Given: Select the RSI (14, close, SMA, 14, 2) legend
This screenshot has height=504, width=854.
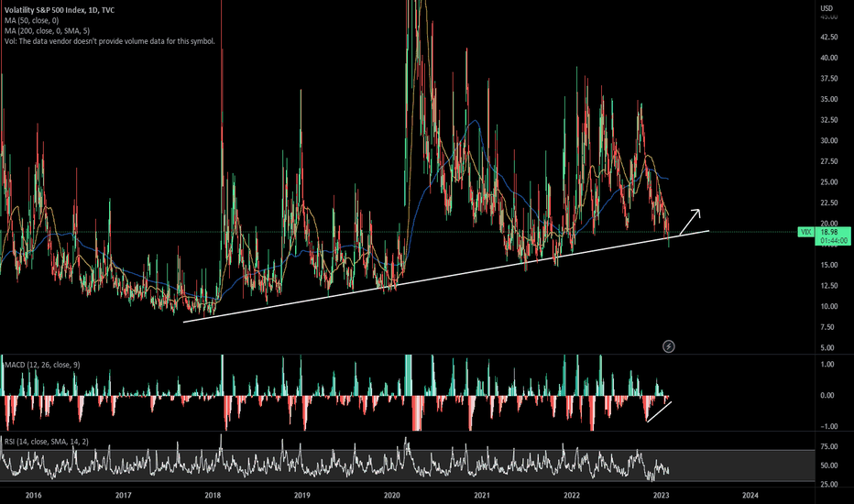Looking at the screenshot, I should (x=47, y=442).
